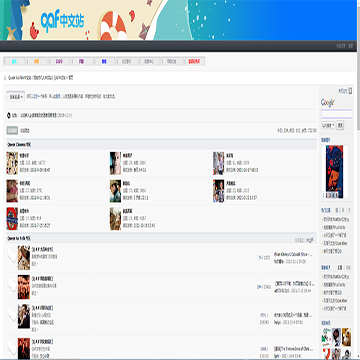Collapse the sidebar with the top-right toggle icon
The image size is (360, 360).
[350, 91]
